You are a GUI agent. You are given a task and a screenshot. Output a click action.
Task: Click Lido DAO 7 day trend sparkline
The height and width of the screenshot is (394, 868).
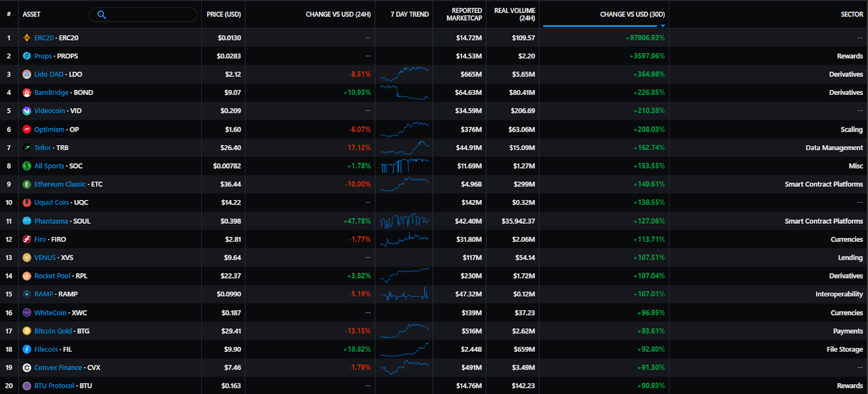(405, 74)
